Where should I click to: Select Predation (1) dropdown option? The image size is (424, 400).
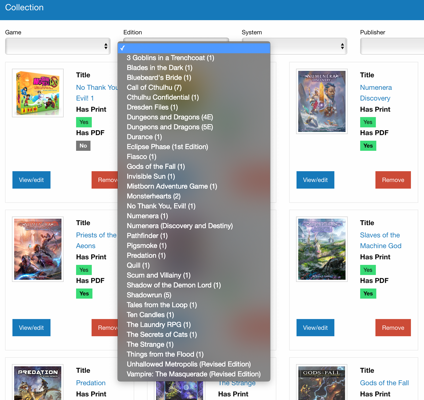(194, 256)
